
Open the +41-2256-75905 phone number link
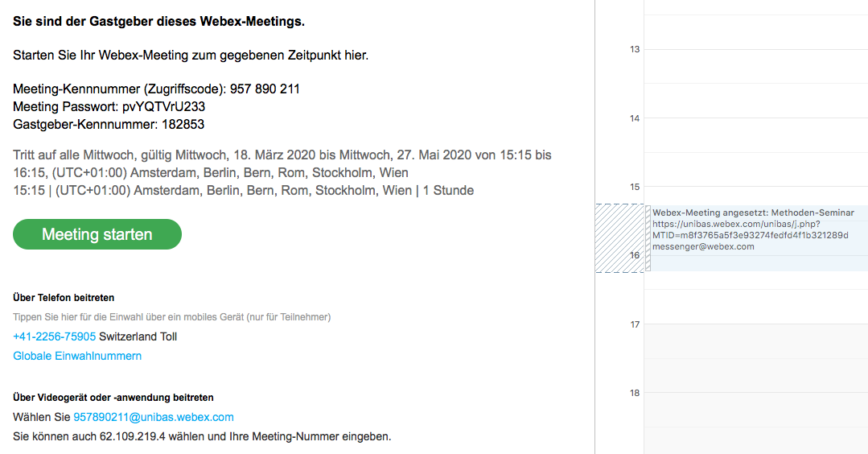pyautogui.click(x=54, y=336)
